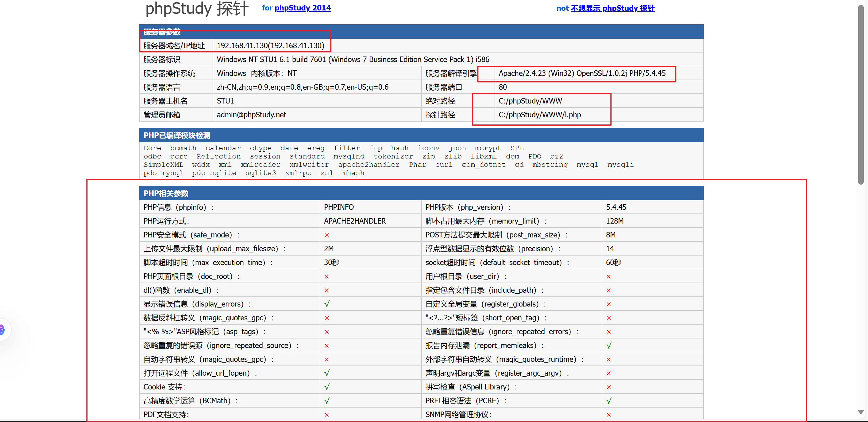This screenshot has width=868, height=422.
Task: Click the server IP address 192.168.41.130 cell
Action: click(x=270, y=45)
